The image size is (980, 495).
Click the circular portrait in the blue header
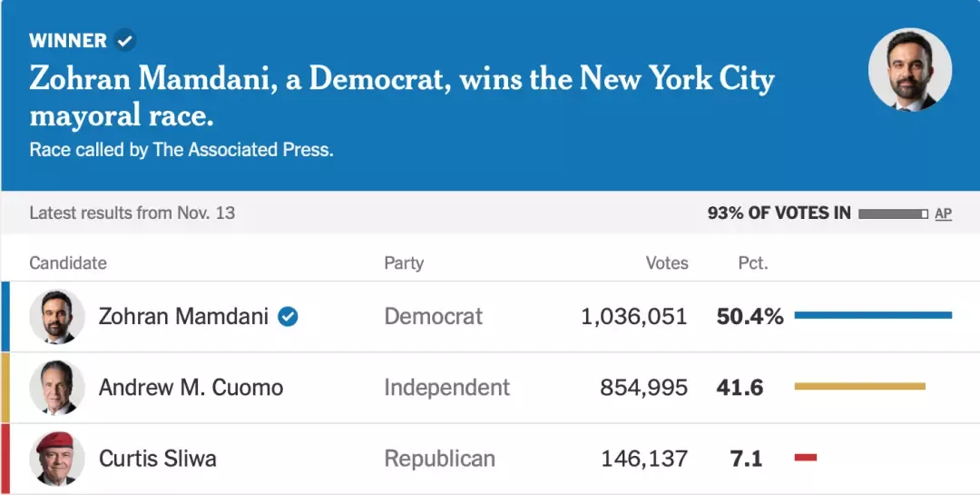point(909,70)
